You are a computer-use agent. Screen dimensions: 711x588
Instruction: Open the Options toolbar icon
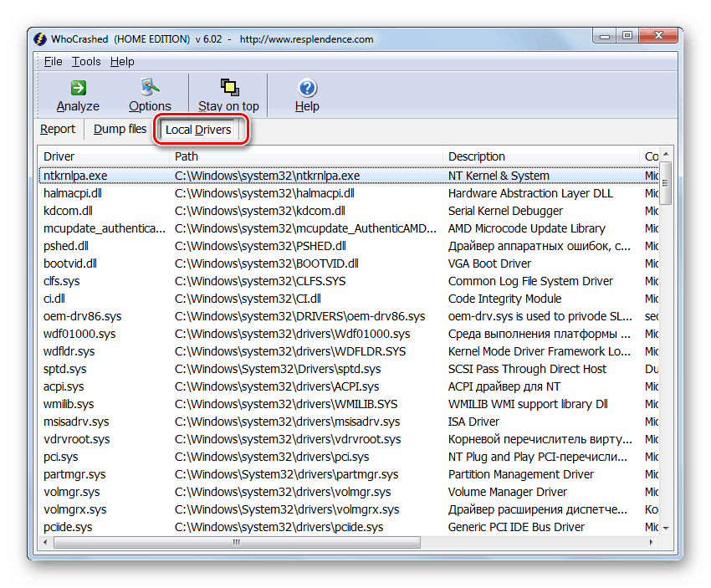[150, 87]
